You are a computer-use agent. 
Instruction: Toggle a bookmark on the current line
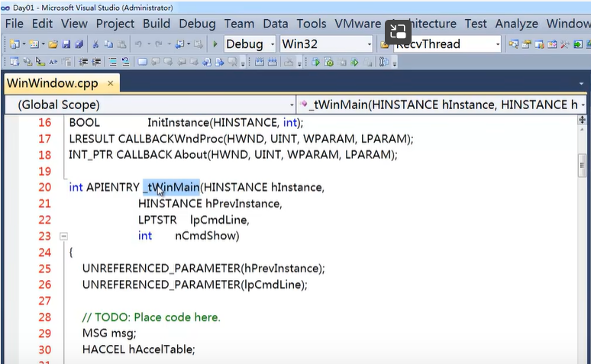143,62
